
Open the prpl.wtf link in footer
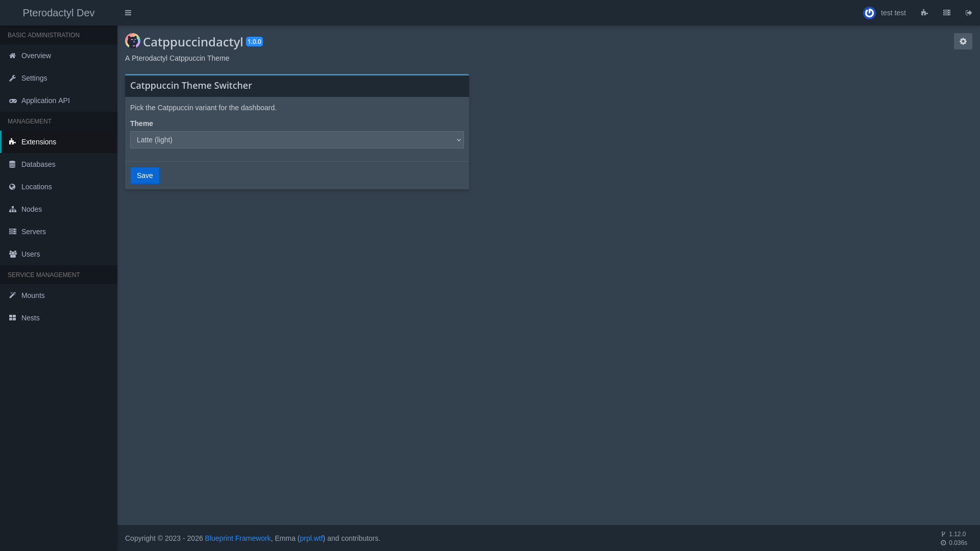coord(311,538)
